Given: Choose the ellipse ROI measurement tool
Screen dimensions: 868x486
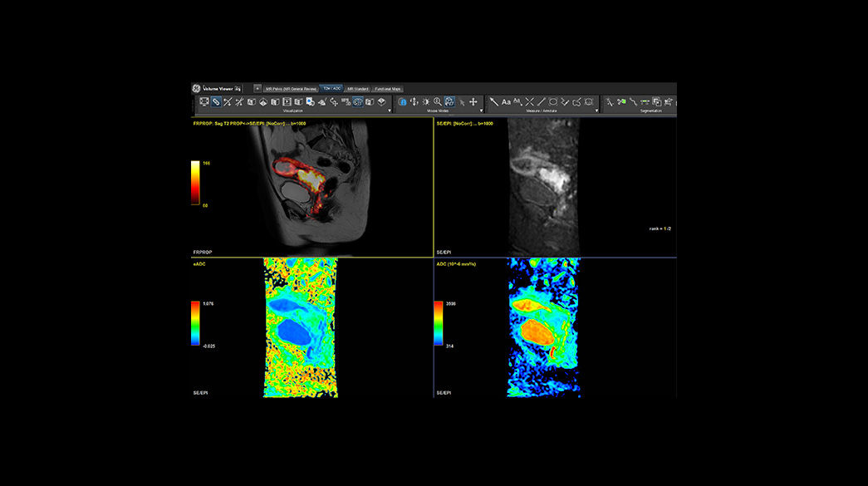Looking at the screenshot, I should tap(552, 102).
